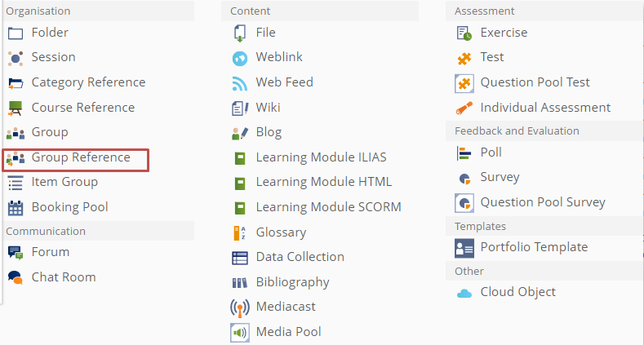Select the Cloud Object icon
Viewport: 644px width, 345px height.
click(464, 293)
